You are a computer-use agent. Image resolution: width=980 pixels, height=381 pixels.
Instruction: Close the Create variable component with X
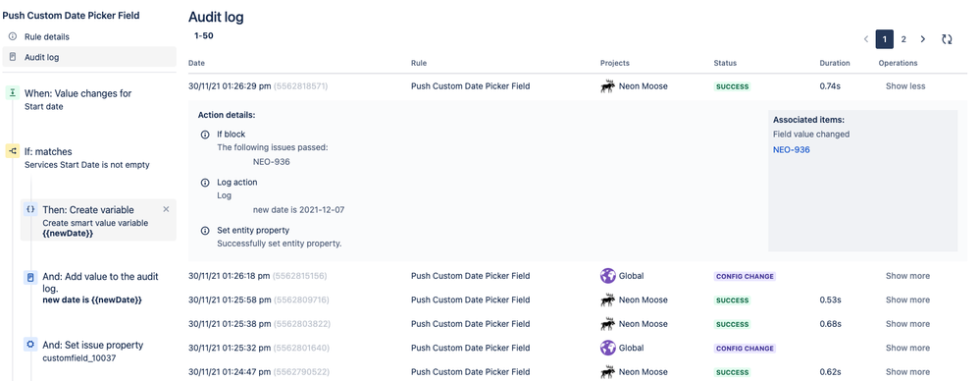click(166, 209)
